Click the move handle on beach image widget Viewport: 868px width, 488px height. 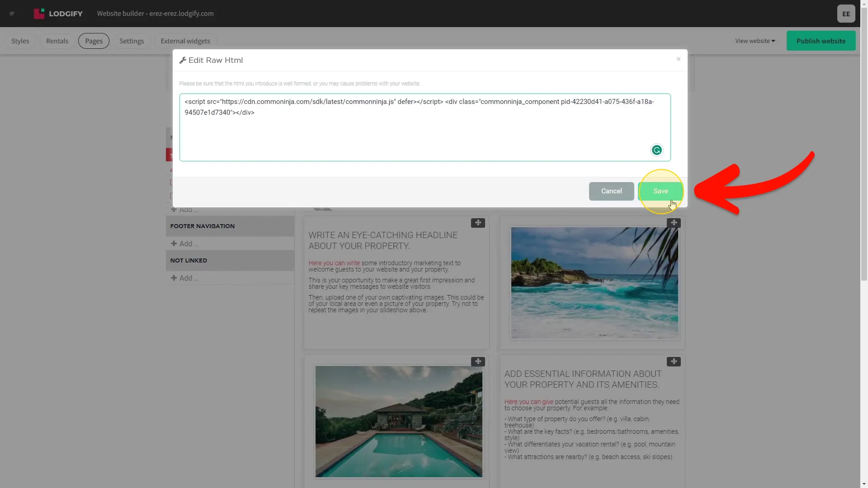click(x=674, y=223)
